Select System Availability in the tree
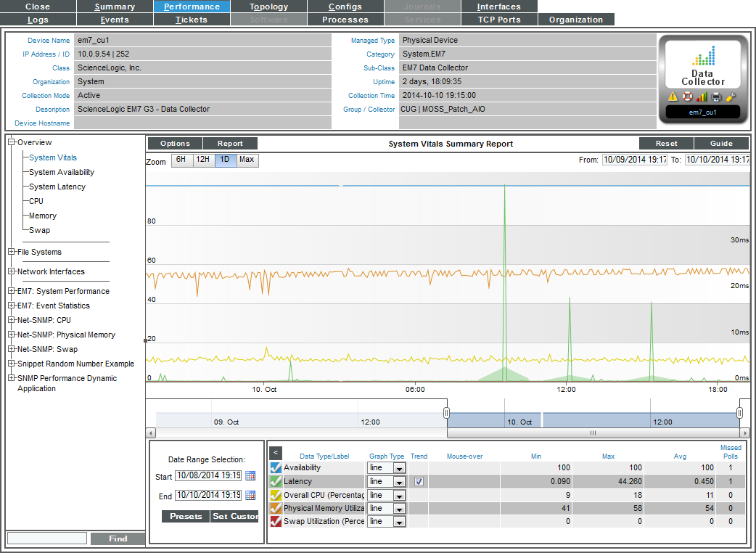The height and width of the screenshot is (553, 756). pos(62,172)
